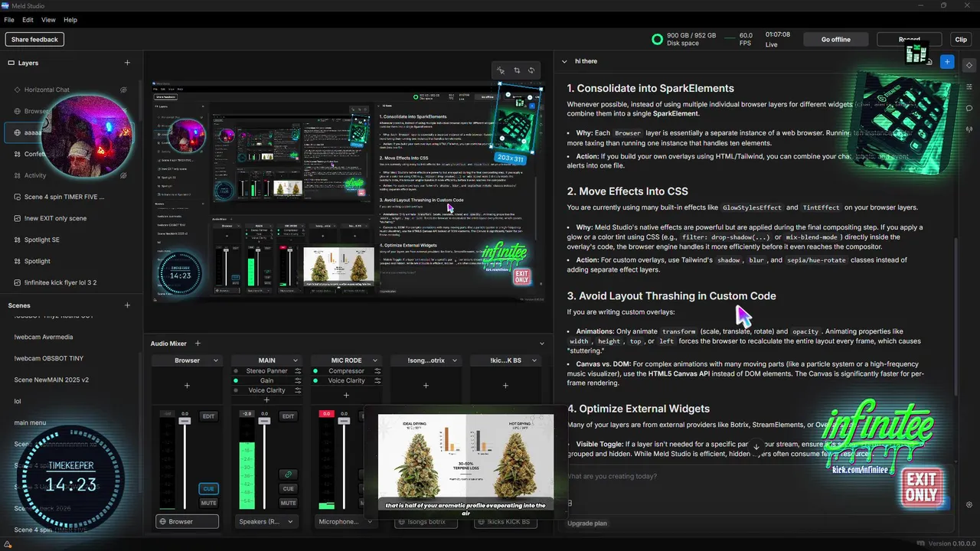Click the link icon on MAIN track
Viewport: 980px width, 551px height.
[x=288, y=474]
